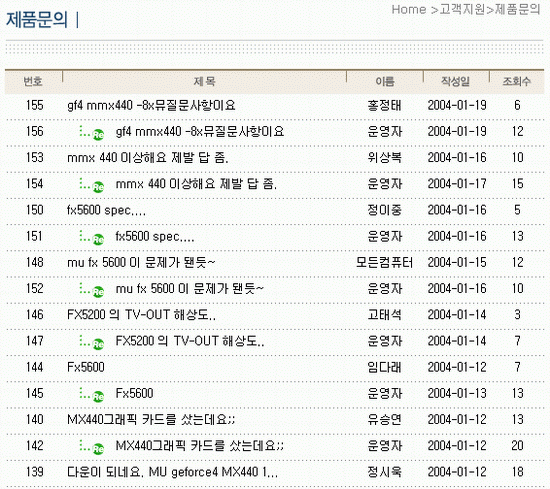Click the 제목 column header
550x489 pixels.
tap(204, 81)
